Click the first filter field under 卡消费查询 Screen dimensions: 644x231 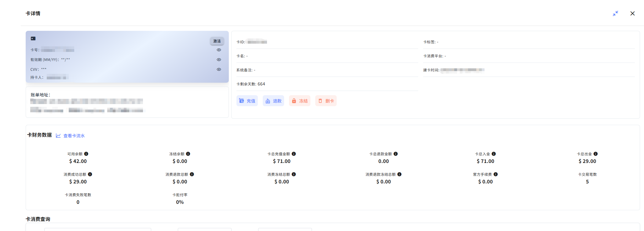pyautogui.click(x=98, y=229)
